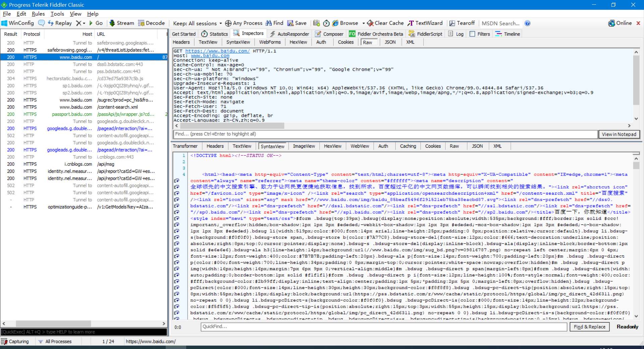Clear Cache from toolbar
This screenshot has width=644, height=349.
(385, 23)
